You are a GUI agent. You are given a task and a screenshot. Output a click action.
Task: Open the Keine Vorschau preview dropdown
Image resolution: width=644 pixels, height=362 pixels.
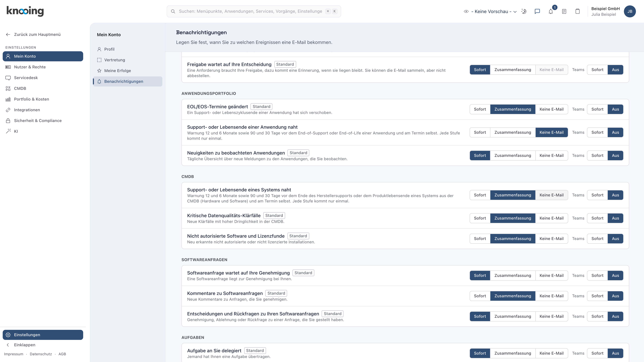490,12
